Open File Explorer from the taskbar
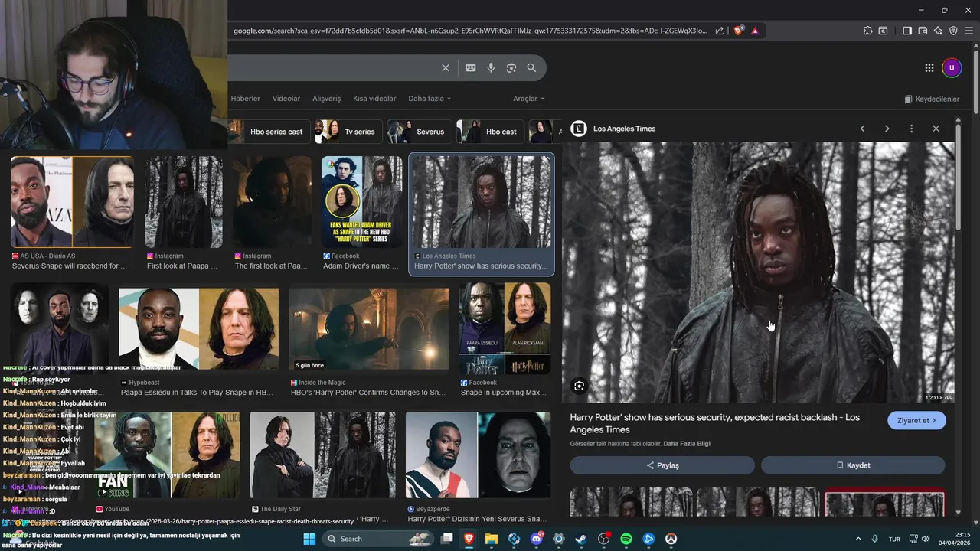Screen dimensions: 980x551 (x=492, y=539)
